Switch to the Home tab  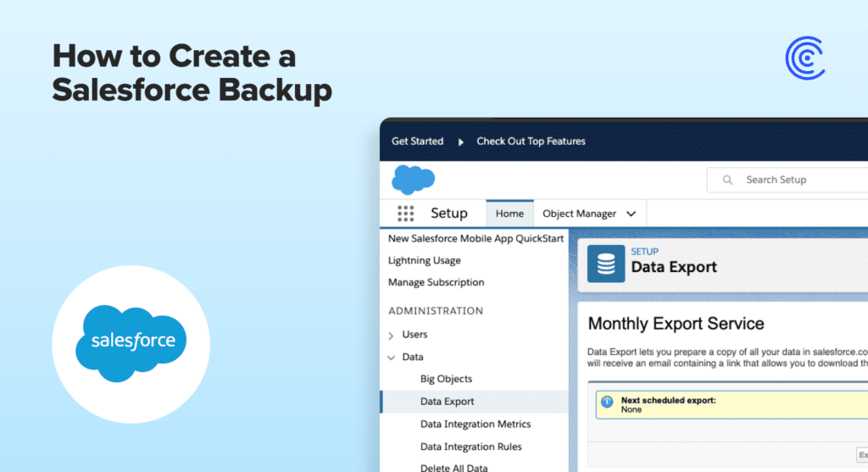509,214
